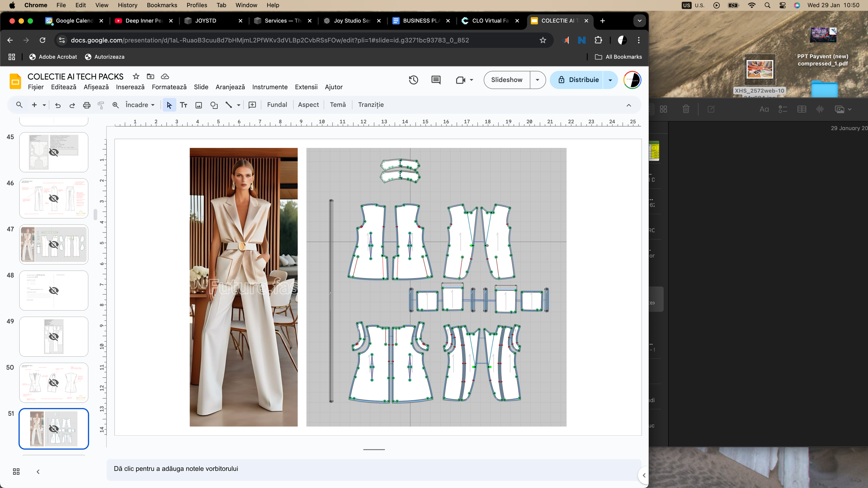Click the paint format tool

click(101, 105)
